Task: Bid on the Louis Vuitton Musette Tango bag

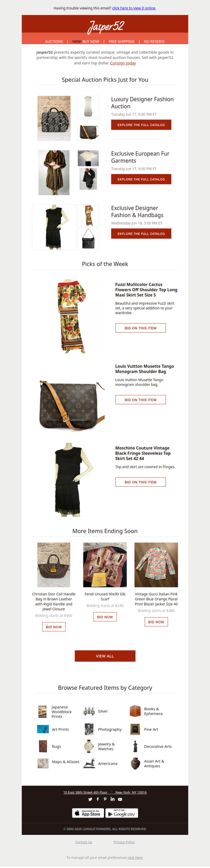Action: point(141,400)
